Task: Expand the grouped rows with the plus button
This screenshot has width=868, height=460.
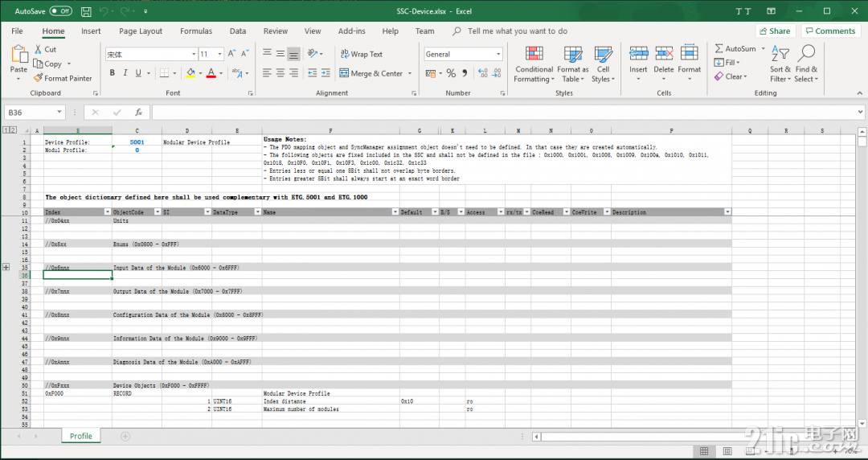Action: pos(6,267)
